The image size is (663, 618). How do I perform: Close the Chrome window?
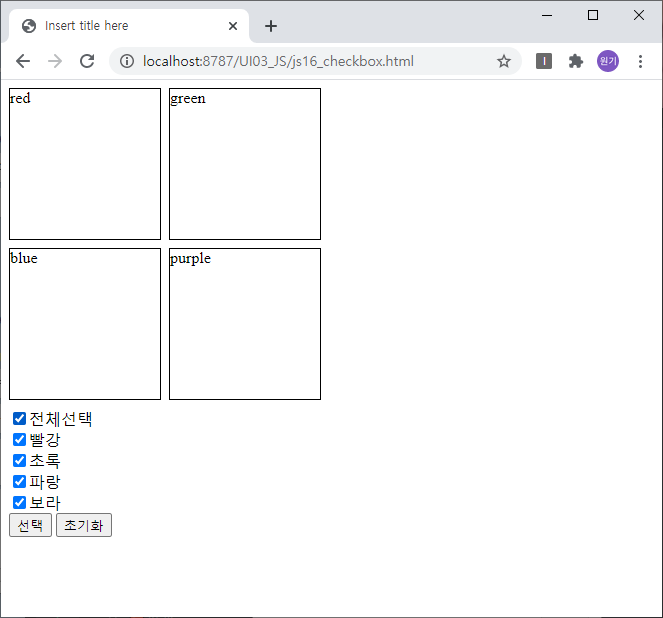[639, 16]
